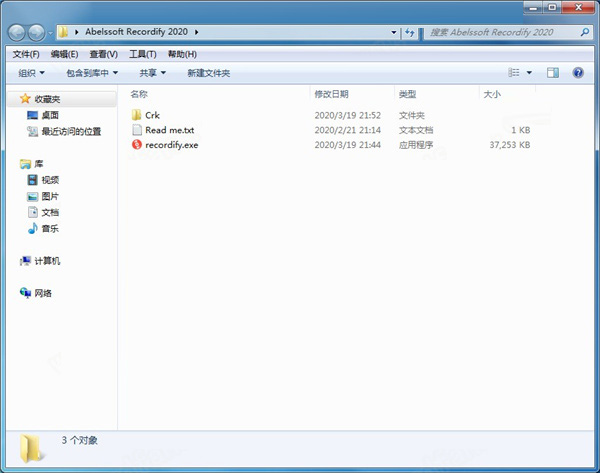
Task: Sort by the 大小 column header
Action: 492,94
